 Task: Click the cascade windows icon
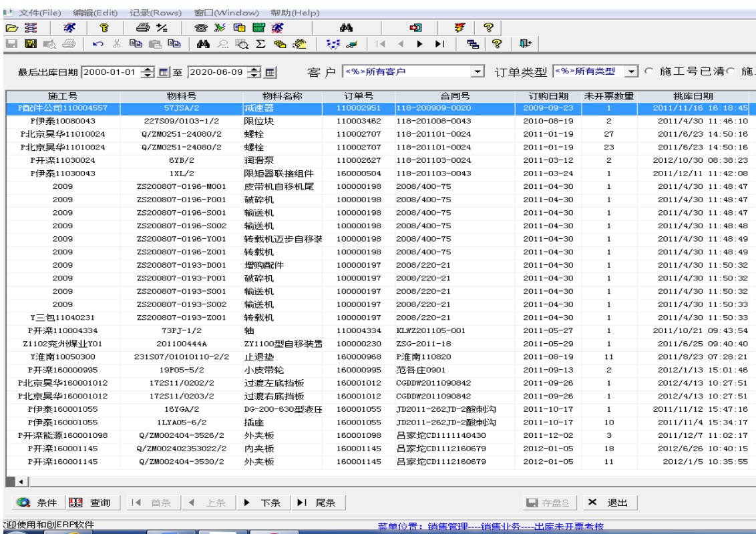coord(473,44)
